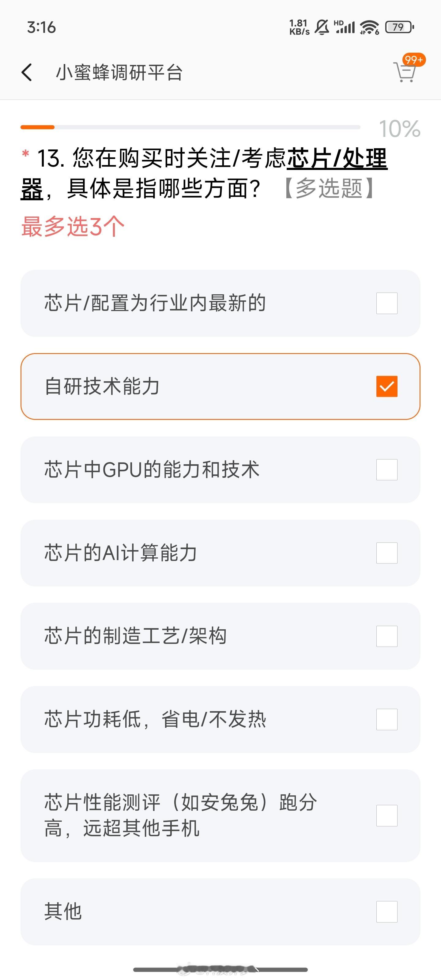Tap the Wi-Fi status icon
This screenshot has height=980, width=441.
pos(369,27)
